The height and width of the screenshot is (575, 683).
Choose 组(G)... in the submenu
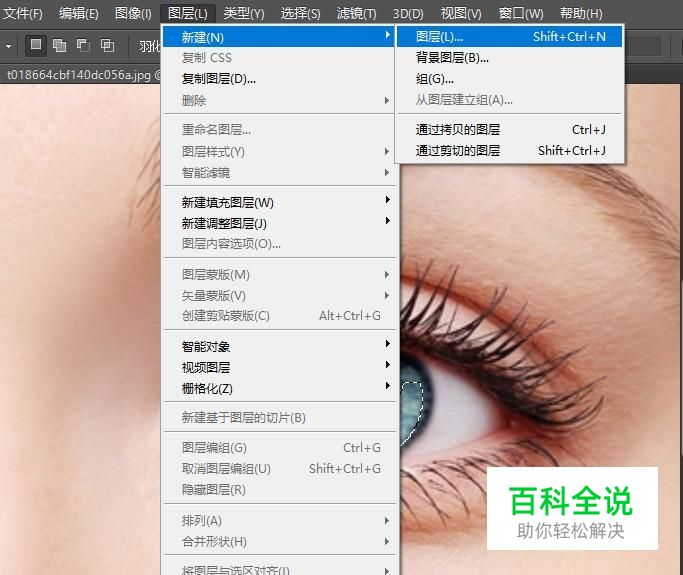509,79
